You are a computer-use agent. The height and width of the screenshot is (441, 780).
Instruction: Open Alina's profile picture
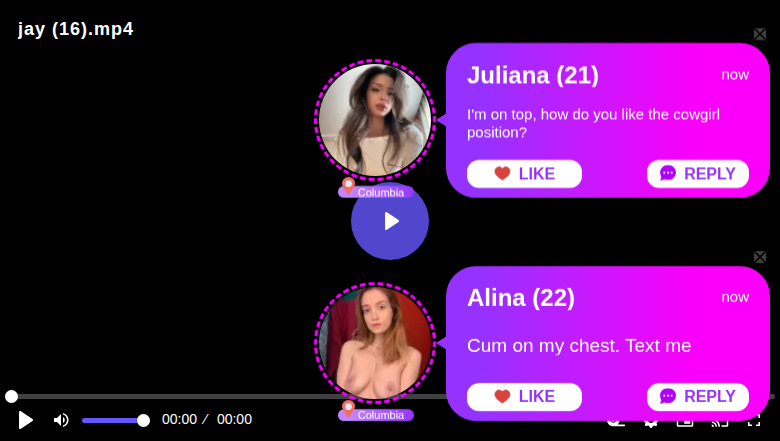(375, 343)
